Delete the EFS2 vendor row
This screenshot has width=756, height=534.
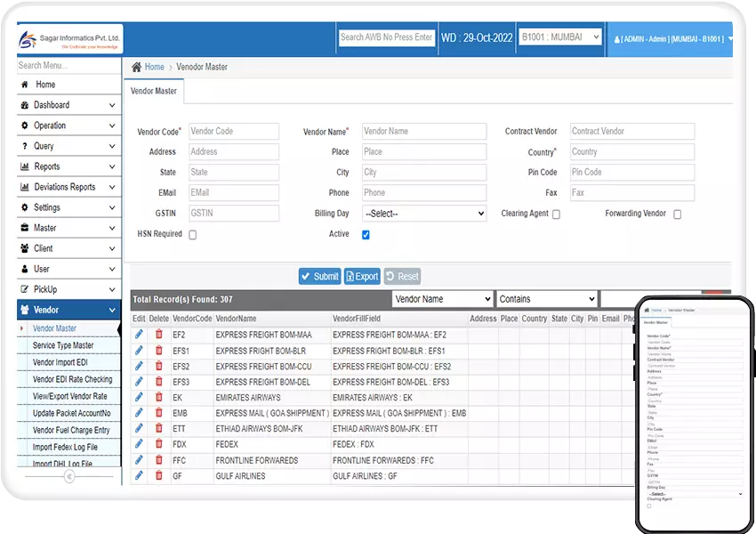(x=158, y=366)
